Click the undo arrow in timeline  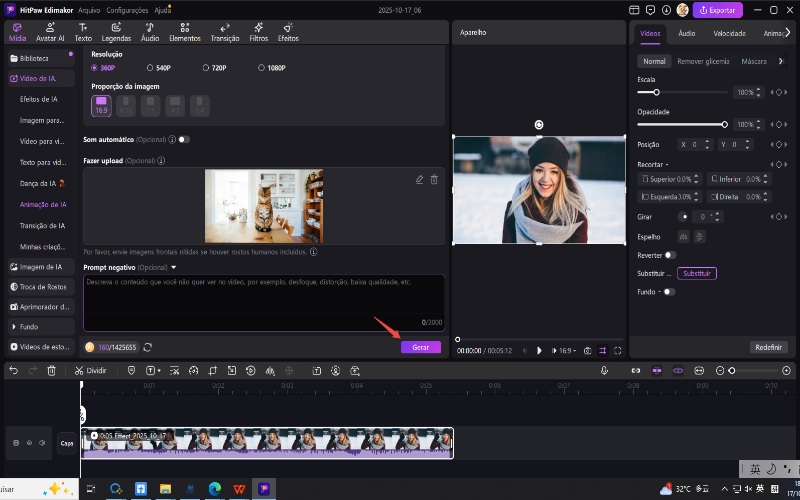13,370
